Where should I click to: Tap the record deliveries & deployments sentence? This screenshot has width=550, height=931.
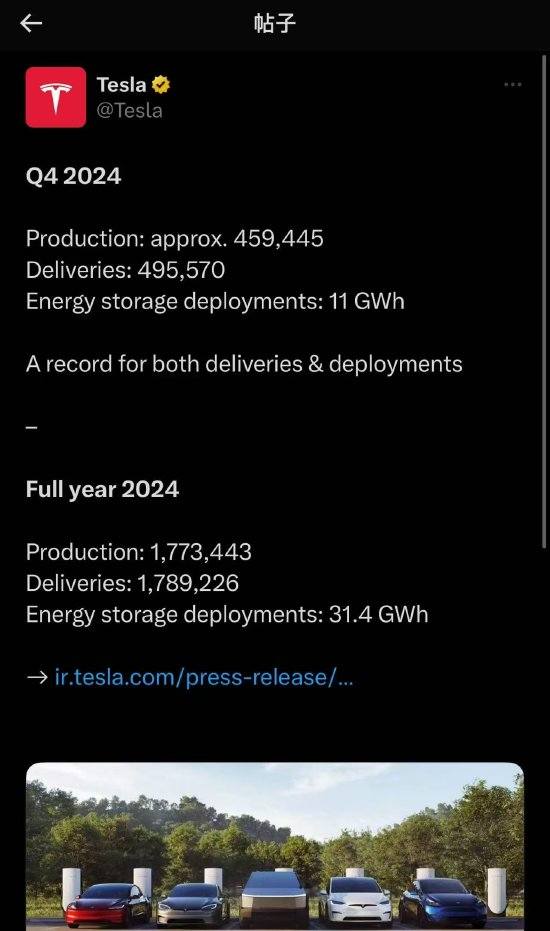(x=244, y=364)
